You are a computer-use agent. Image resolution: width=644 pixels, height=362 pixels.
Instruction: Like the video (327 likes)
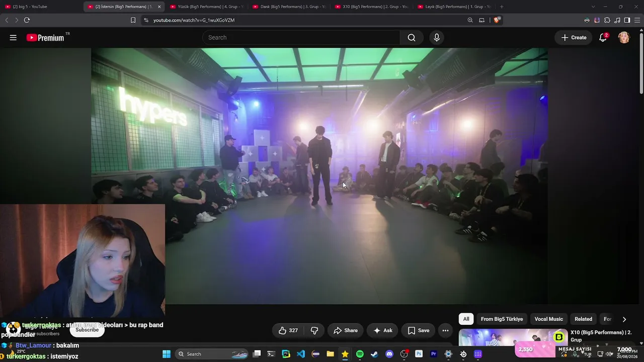[288, 330]
